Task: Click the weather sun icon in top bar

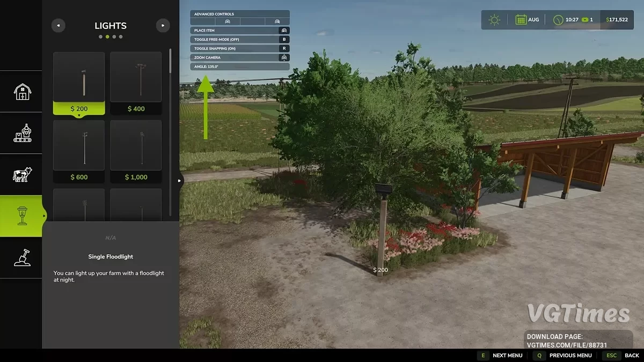Action: (494, 19)
